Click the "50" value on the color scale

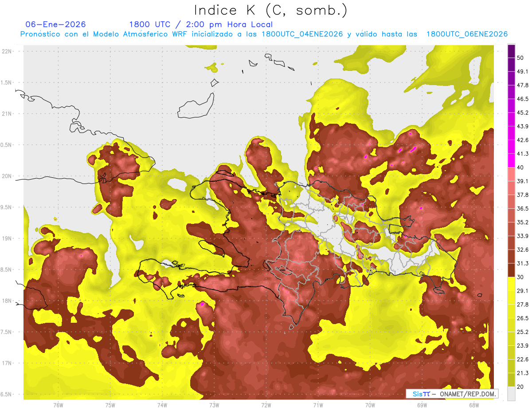pos(521,58)
